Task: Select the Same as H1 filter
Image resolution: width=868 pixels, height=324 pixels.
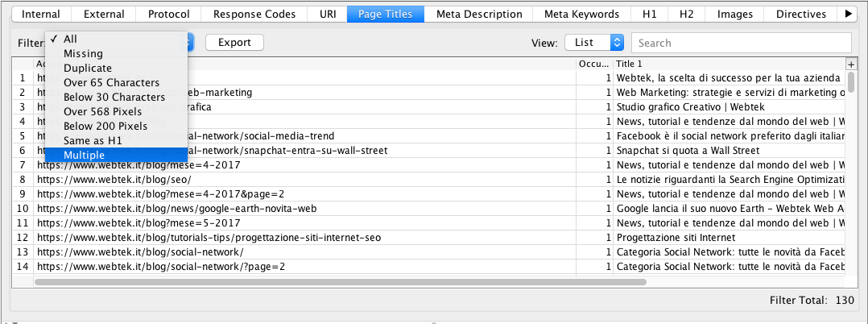Action: pos(116,141)
